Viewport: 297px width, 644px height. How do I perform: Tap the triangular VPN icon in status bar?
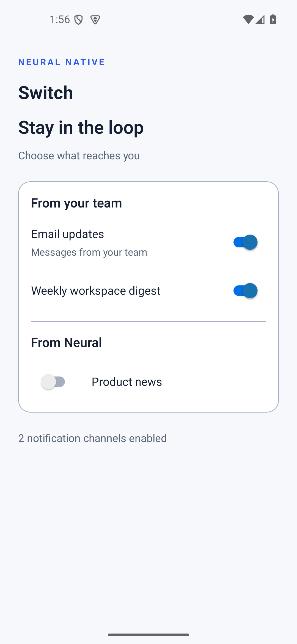click(x=95, y=20)
